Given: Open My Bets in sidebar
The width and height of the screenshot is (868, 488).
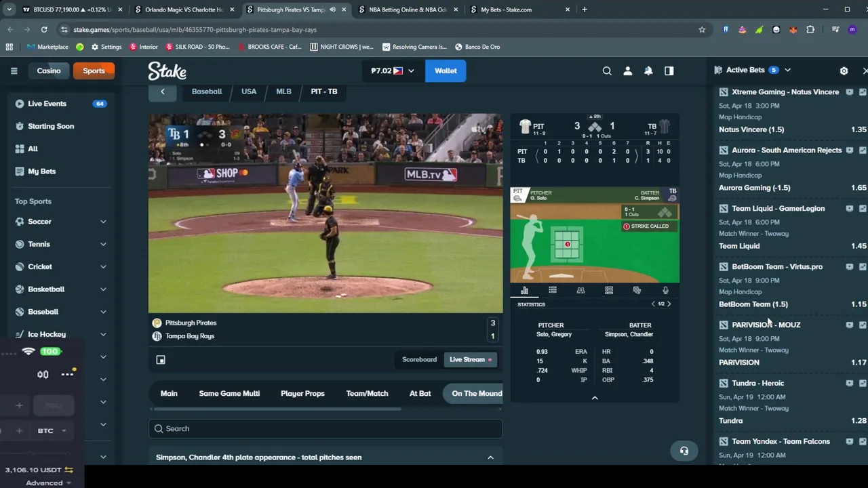Looking at the screenshot, I should tap(41, 171).
